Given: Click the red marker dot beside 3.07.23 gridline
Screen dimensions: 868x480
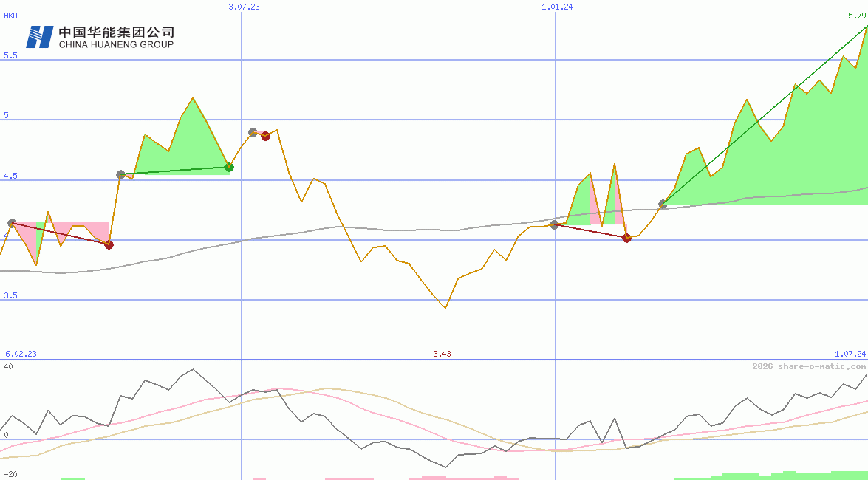Looking at the screenshot, I should pos(265,135).
